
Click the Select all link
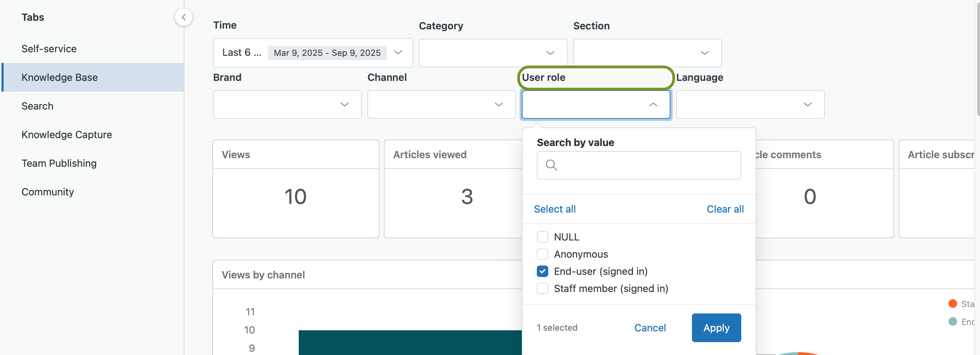(554, 209)
